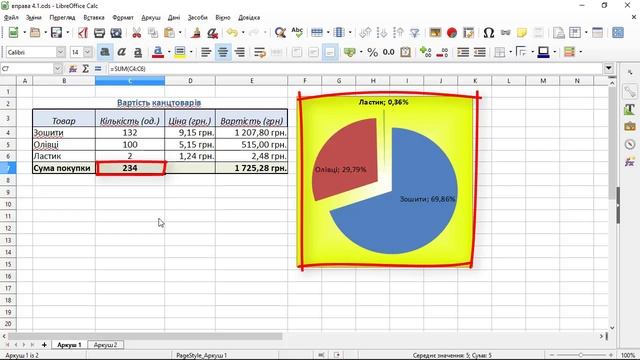Open Find & Replace icon
640x360 pixels.
pyautogui.click(x=280, y=33)
